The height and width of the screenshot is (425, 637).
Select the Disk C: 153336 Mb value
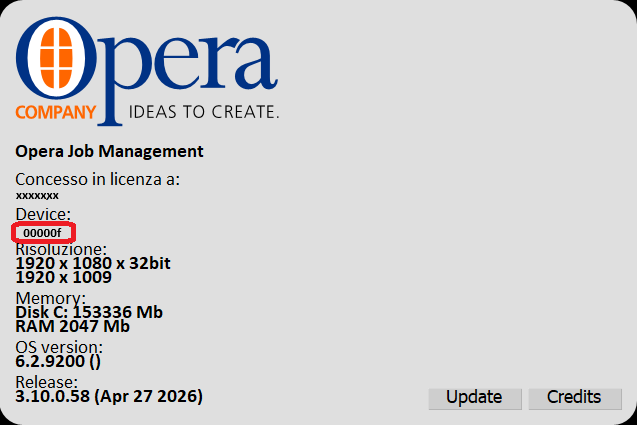click(89, 312)
